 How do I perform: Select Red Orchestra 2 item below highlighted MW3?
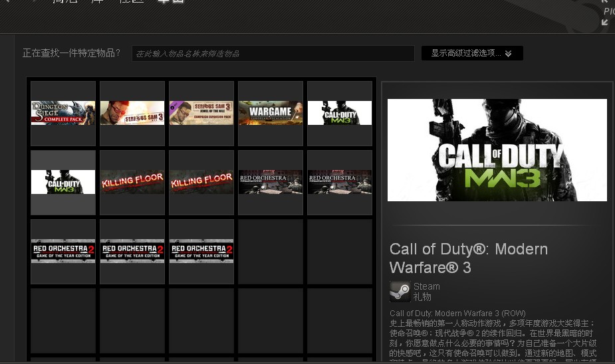63,252
